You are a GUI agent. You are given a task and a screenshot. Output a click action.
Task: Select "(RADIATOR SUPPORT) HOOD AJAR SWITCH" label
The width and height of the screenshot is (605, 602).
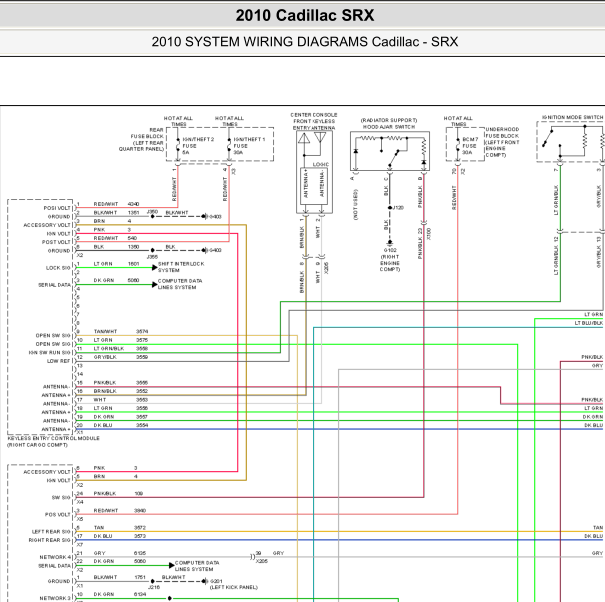(389, 123)
